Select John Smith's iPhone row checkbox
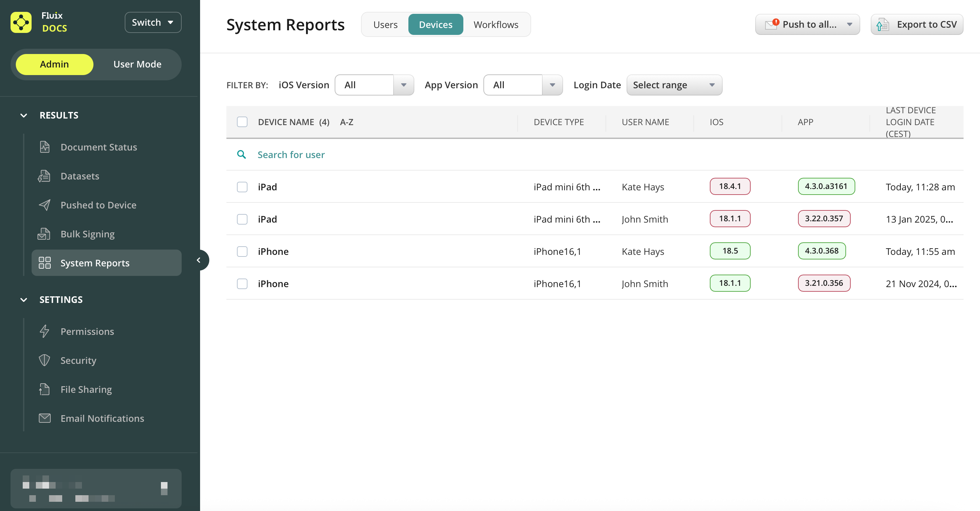 pyautogui.click(x=242, y=284)
